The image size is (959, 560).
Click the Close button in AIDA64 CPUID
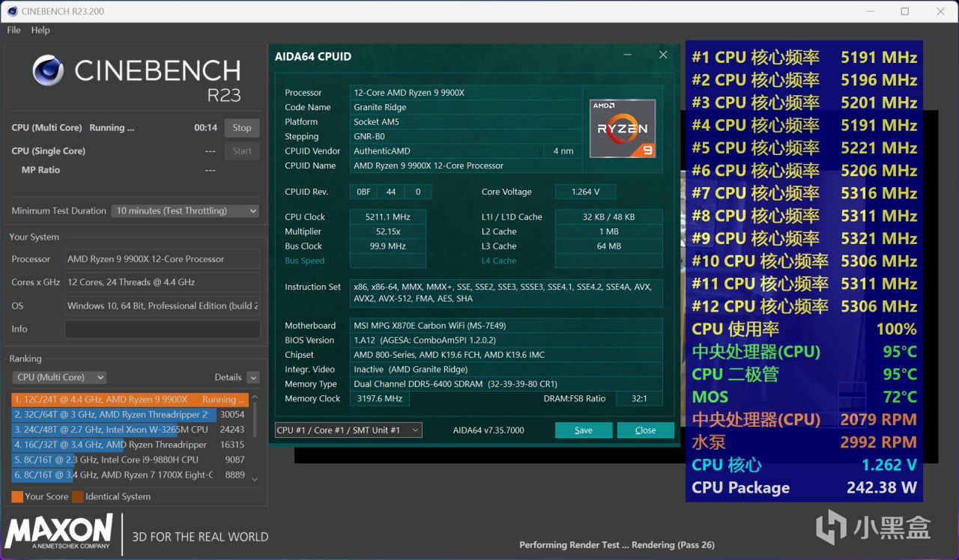645,430
